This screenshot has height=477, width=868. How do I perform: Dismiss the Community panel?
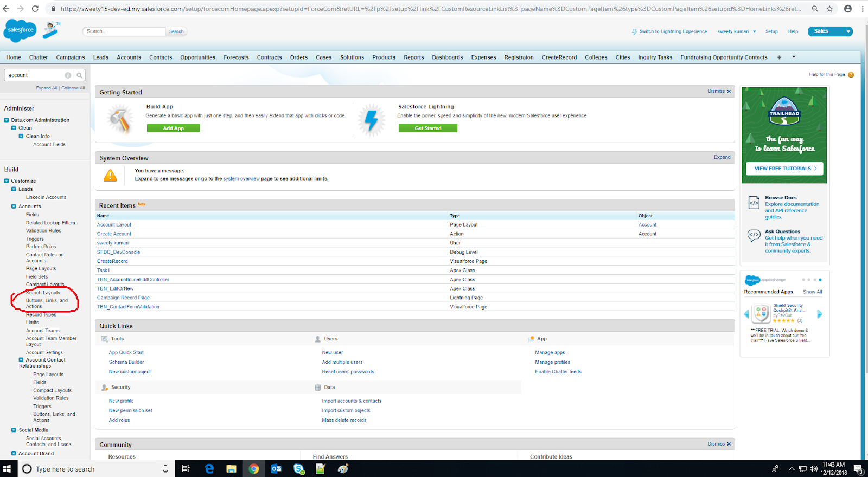coord(719,444)
